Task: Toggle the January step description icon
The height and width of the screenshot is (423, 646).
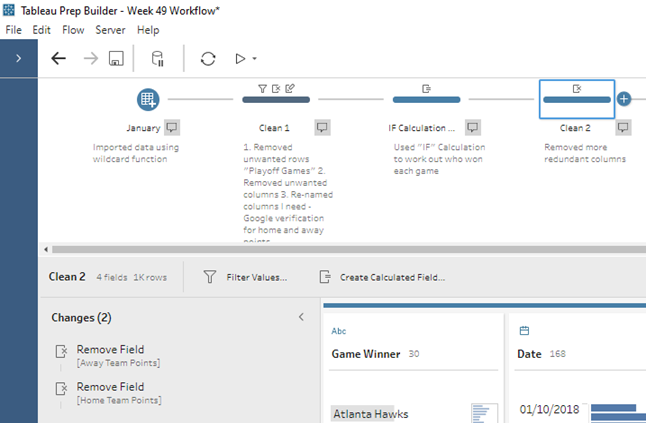Action: [172, 127]
